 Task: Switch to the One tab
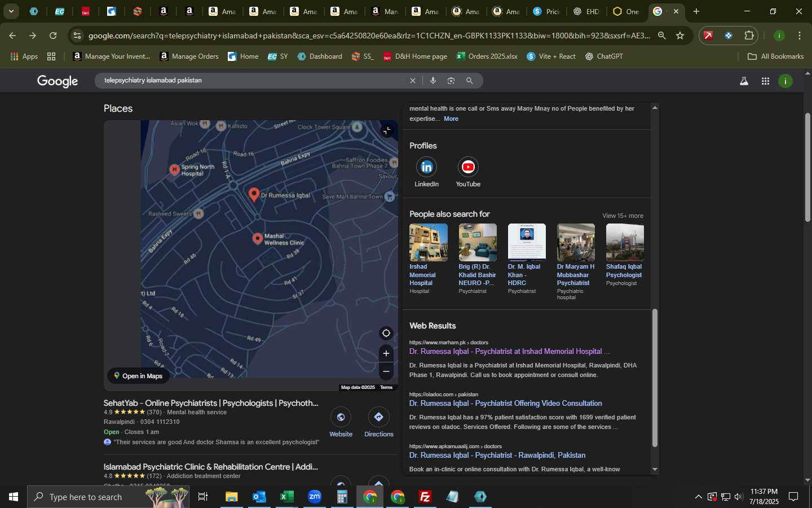(x=626, y=11)
